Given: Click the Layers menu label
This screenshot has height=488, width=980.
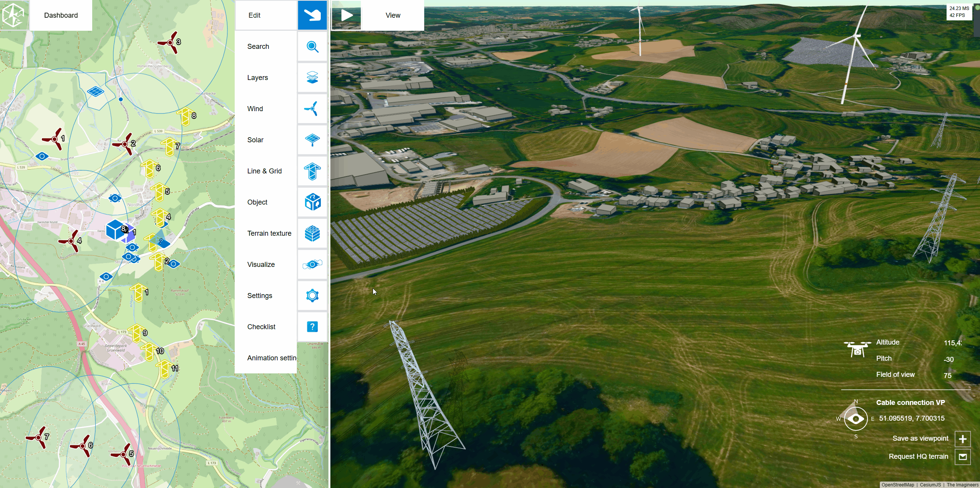Looking at the screenshot, I should (257, 78).
